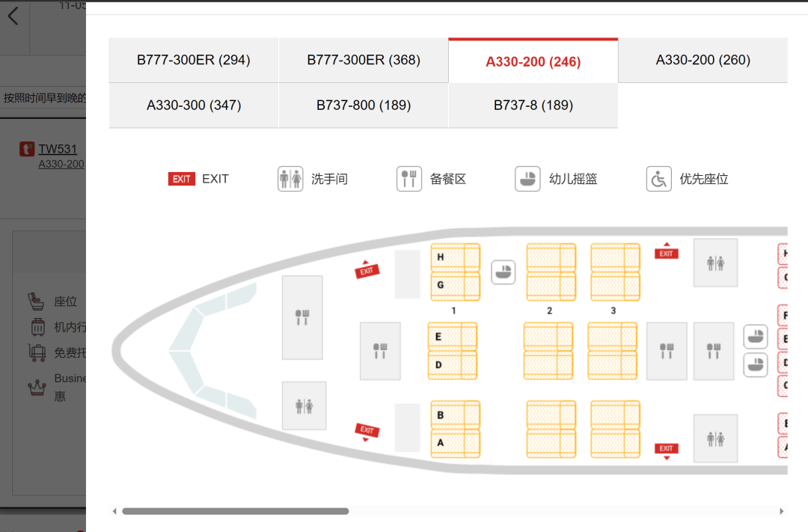The image size is (808, 532).
Task: Click the tall galley block behind cockpit
Action: [302, 317]
